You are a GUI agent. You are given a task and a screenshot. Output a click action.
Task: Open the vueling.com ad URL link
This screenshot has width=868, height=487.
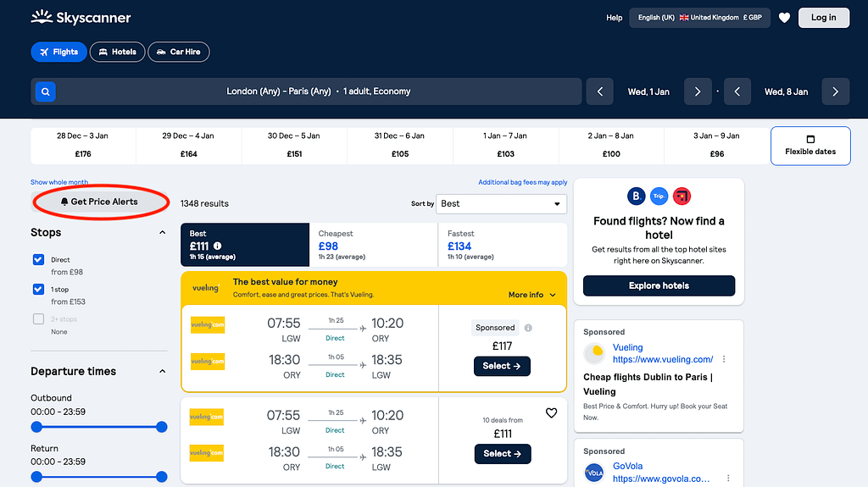point(663,360)
